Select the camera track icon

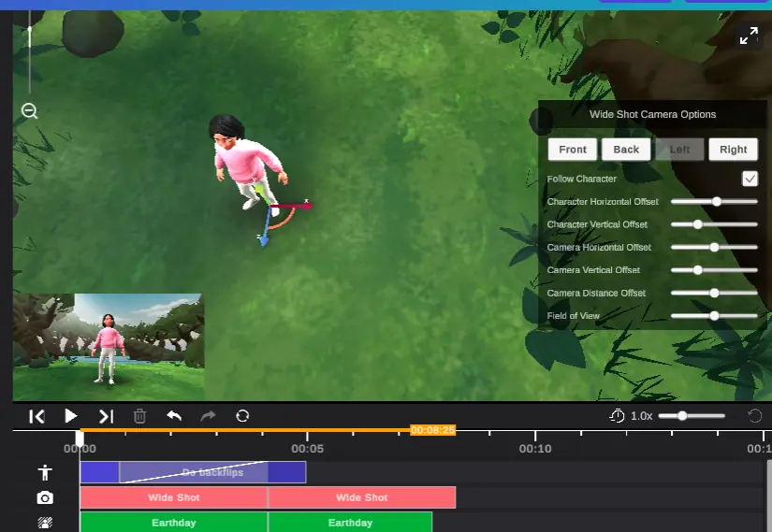45,498
